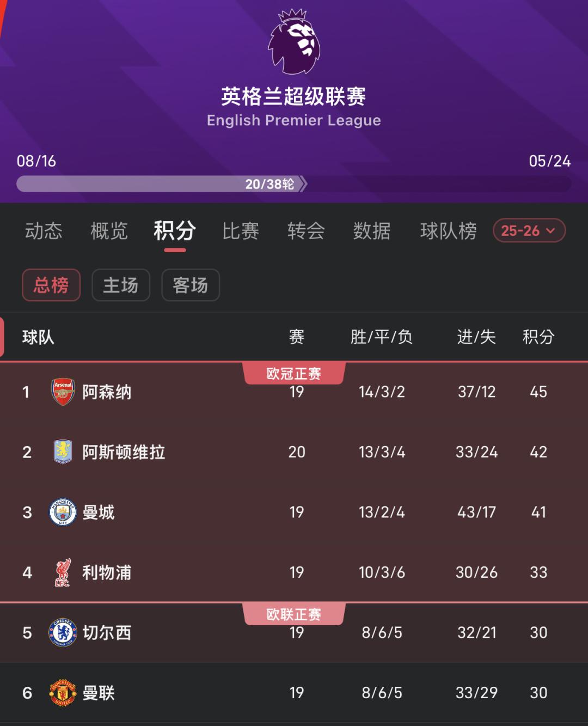Open the 球队榜 team rankings tab
588x726 pixels.
tap(448, 231)
